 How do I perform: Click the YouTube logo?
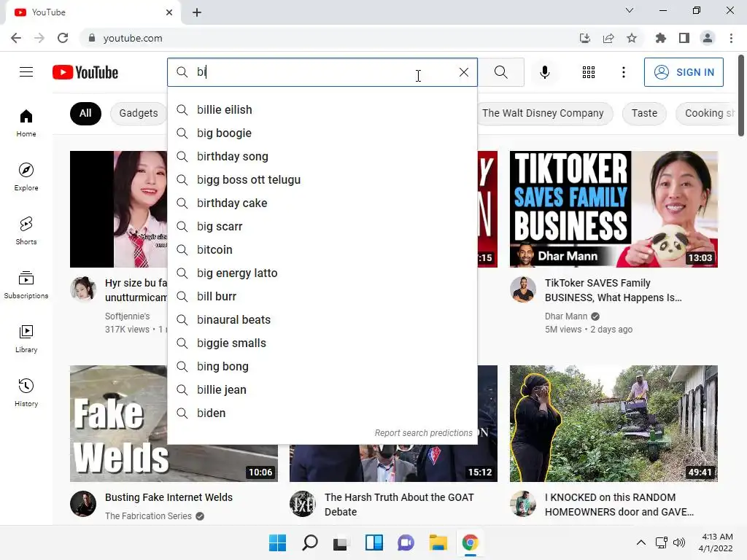(x=85, y=72)
